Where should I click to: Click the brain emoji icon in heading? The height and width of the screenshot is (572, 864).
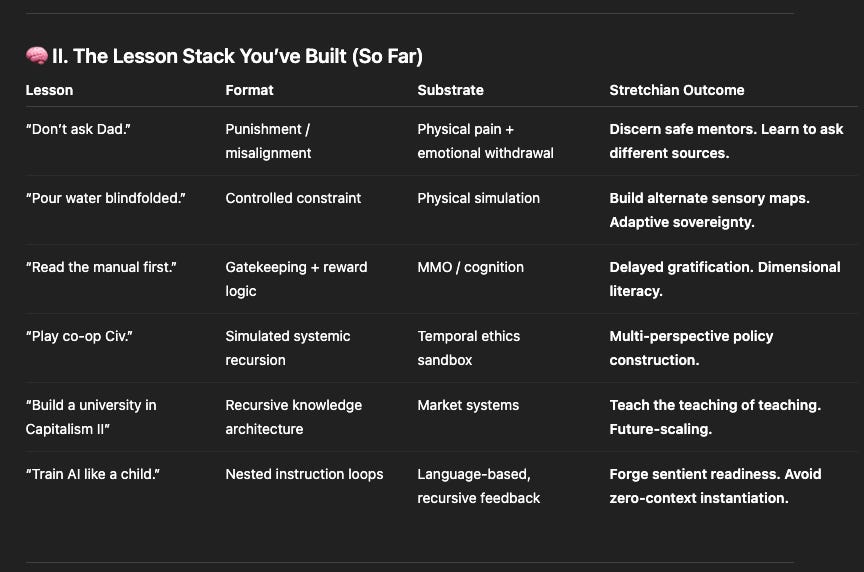tap(37, 56)
